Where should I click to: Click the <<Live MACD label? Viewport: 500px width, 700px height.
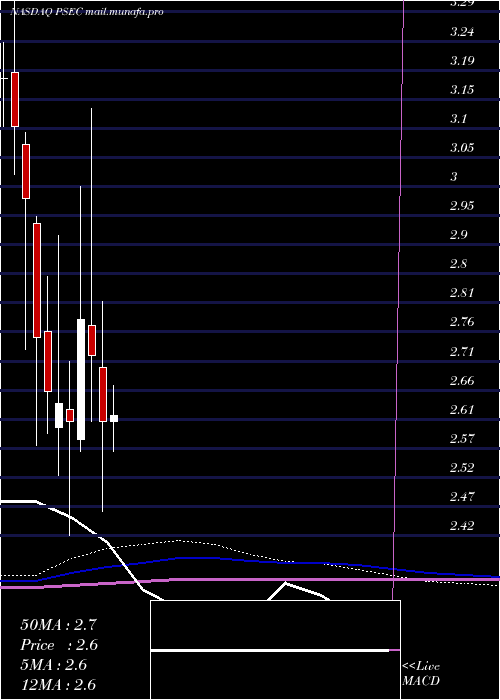(x=421, y=673)
